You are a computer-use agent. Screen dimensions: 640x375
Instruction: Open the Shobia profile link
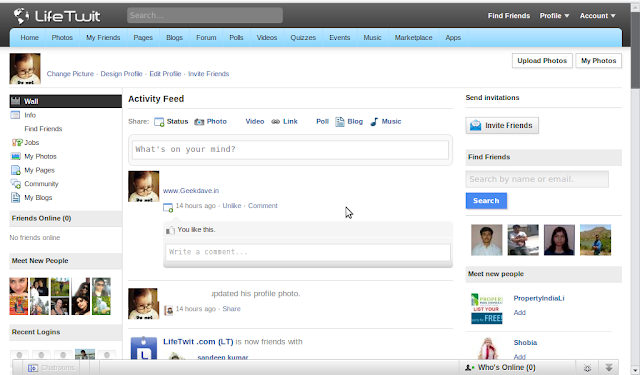[525, 343]
